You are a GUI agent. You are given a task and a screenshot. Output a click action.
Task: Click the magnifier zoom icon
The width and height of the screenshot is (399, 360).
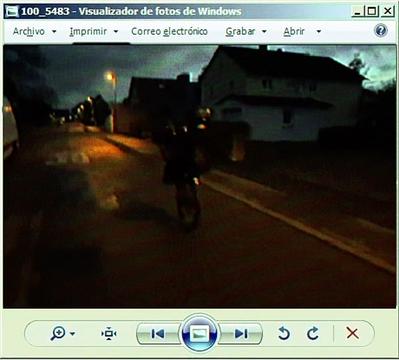tap(58, 333)
